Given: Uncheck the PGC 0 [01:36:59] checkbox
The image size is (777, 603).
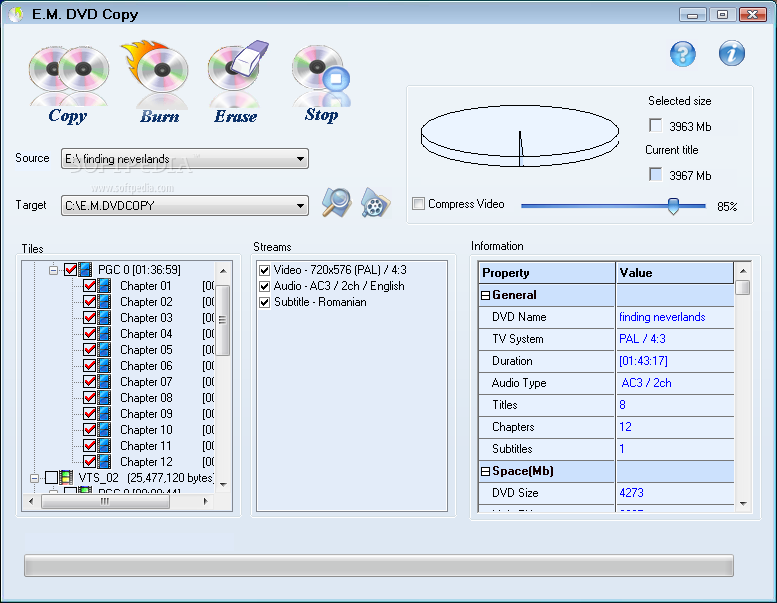Looking at the screenshot, I should (70, 270).
